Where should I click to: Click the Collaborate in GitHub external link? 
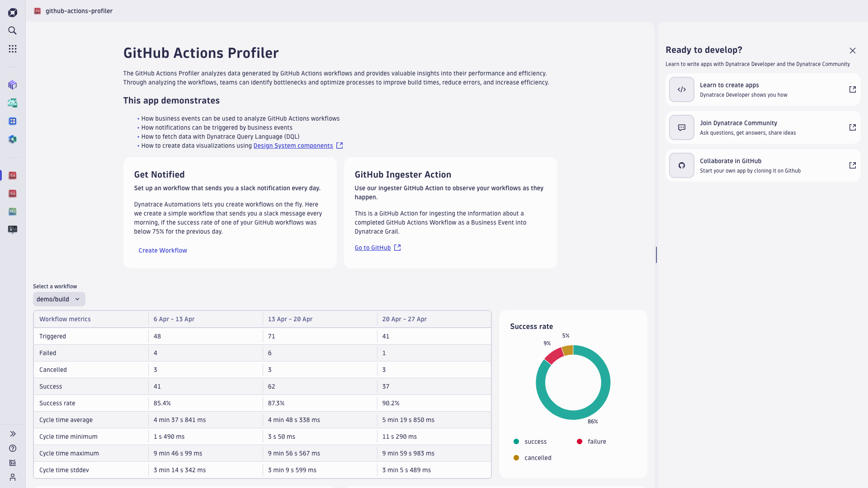point(853,166)
